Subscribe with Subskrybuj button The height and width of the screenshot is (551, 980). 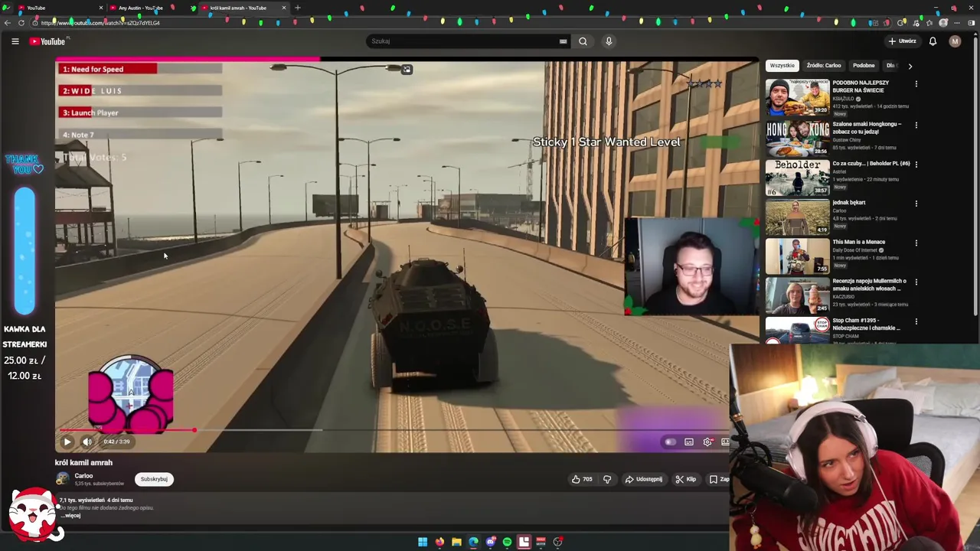154,479
